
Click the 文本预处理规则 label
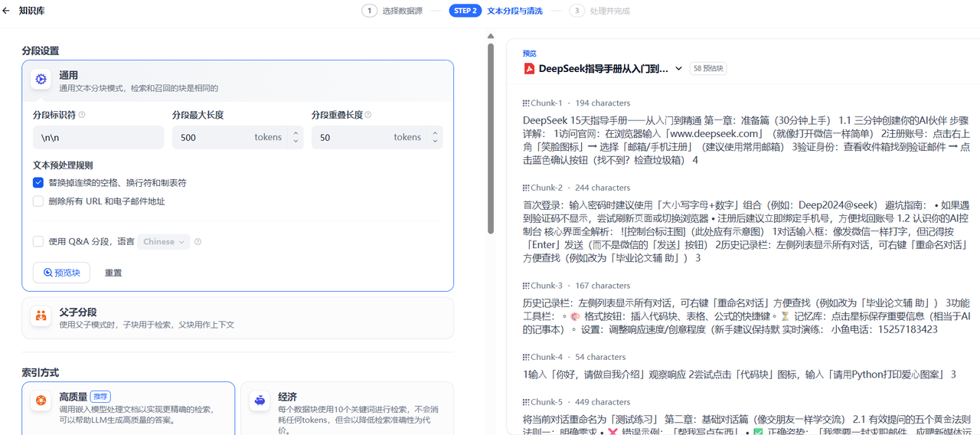pyautogui.click(x=63, y=165)
